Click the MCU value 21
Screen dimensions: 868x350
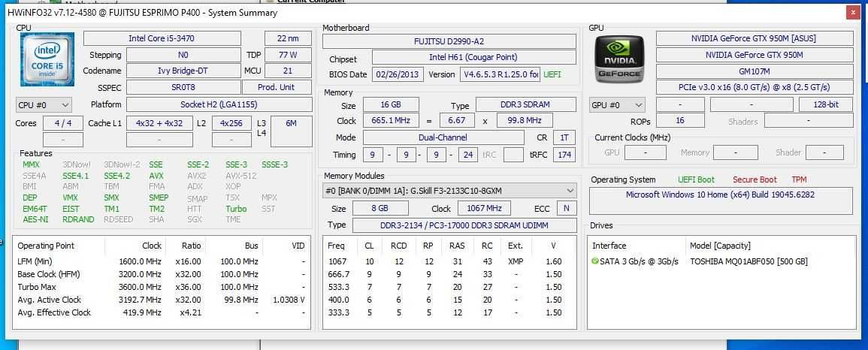coord(288,71)
